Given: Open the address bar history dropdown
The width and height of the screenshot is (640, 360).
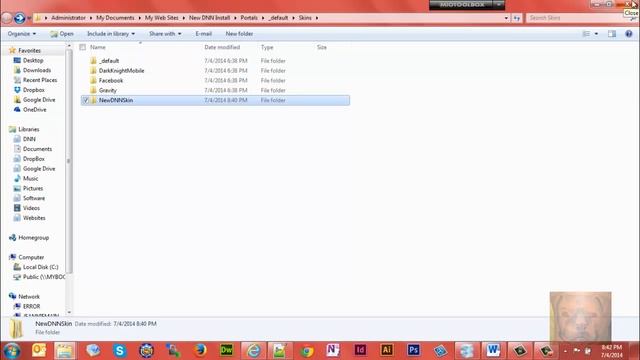Looking at the screenshot, I should 507,18.
